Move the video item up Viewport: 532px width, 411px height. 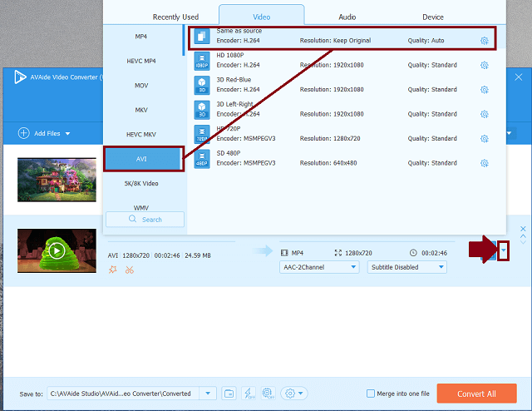coord(523,235)
